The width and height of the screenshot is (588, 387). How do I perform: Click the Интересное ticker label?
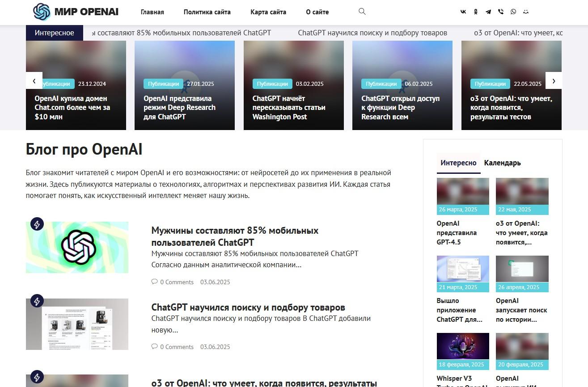tap(55, 33)
